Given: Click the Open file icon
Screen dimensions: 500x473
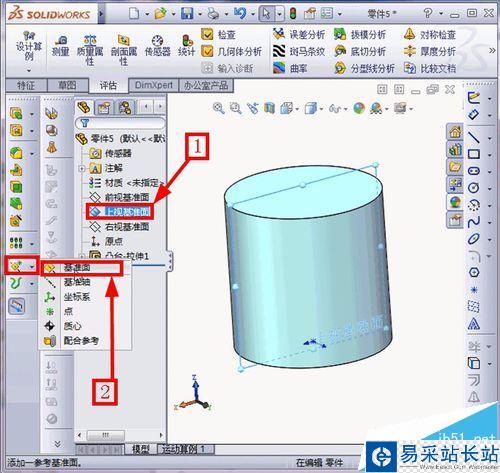Looking at the screenshot, I should [161, 14].
